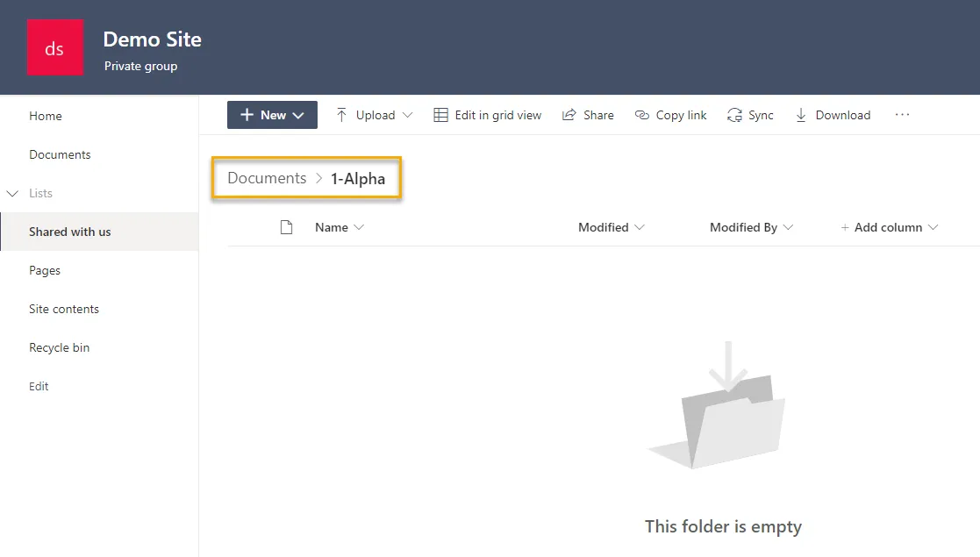Click the Modified column header

coord(603,227)
